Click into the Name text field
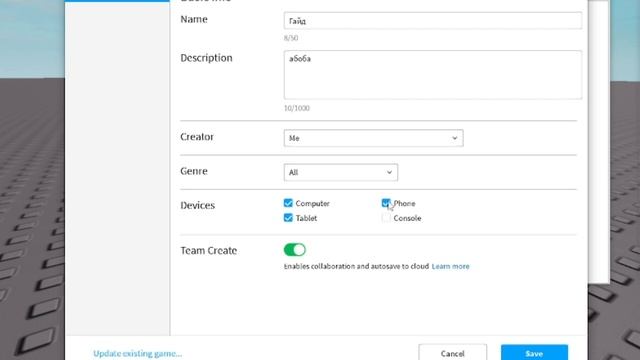Image resolution: width=640 pixels, height=360 pixels. click(433, 20)
